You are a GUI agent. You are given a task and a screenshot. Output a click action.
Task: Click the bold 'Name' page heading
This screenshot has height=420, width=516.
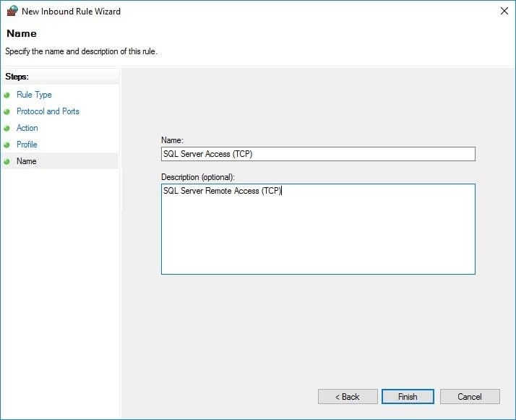(x=22, y=33)
